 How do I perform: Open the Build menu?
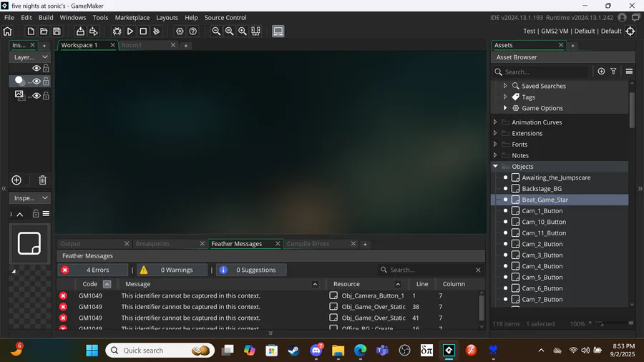46,18
